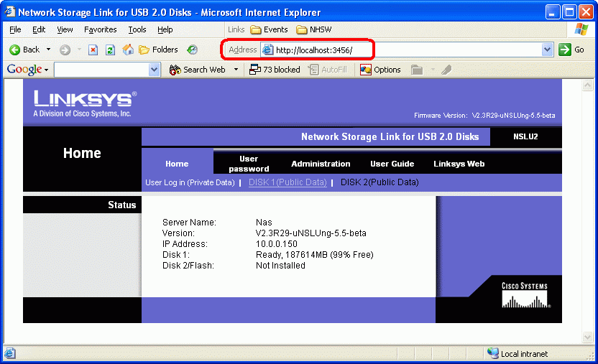
Task: Open the File menu
Action: 15,29
